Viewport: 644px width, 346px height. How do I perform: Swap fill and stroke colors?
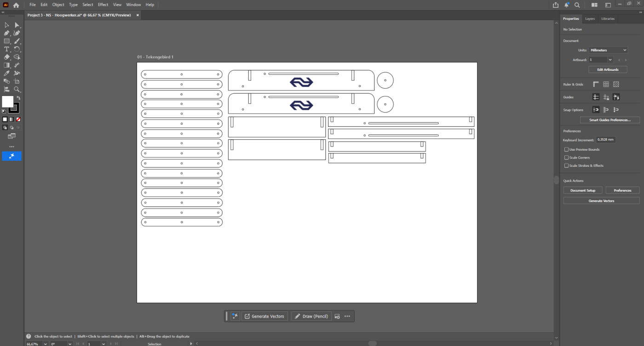click(x=18, y=98)
